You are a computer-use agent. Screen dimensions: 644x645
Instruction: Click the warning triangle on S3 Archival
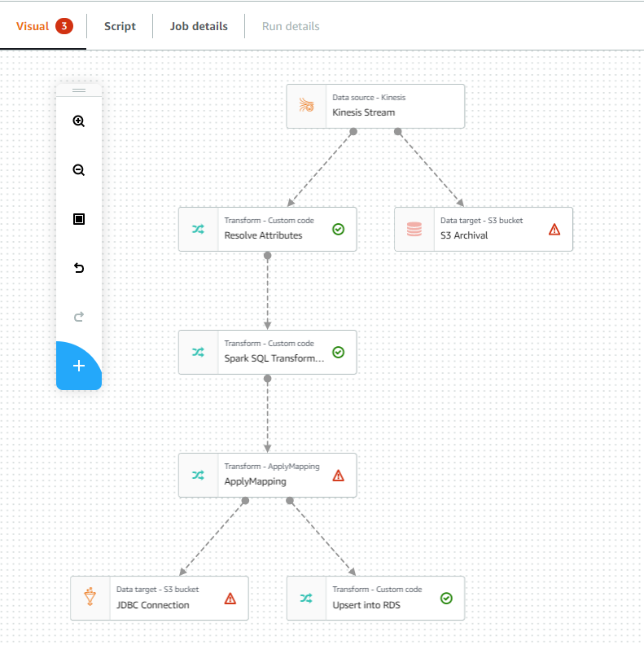554,230
